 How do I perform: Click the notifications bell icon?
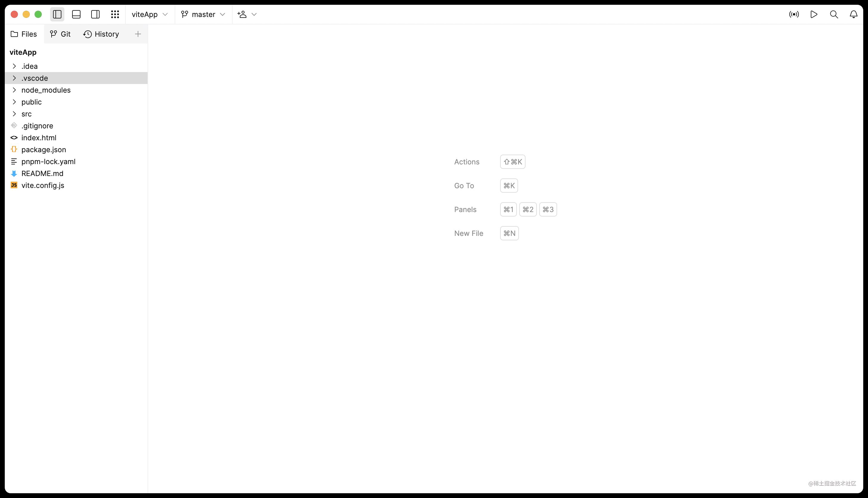click(854, 14)
